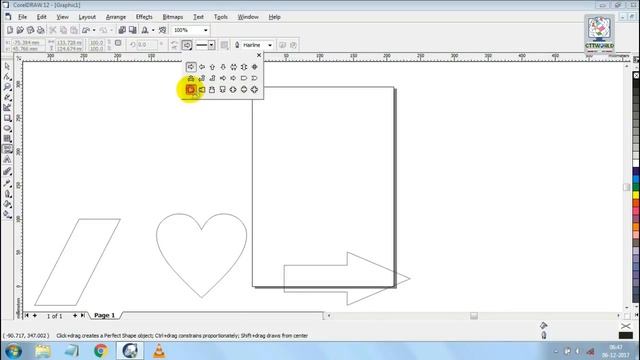Select the Perfect Shapes tool in toolbox

(x=7, y=149)
